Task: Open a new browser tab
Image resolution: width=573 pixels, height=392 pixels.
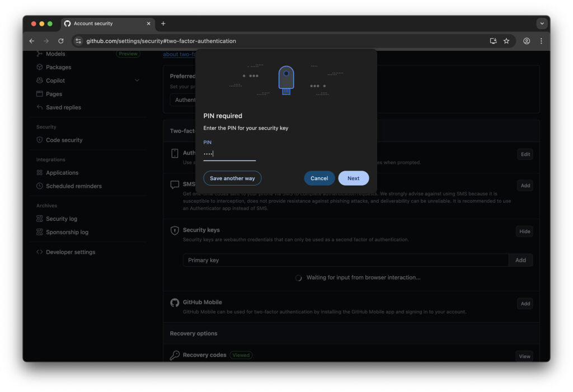Action: (x=163, y=23)
